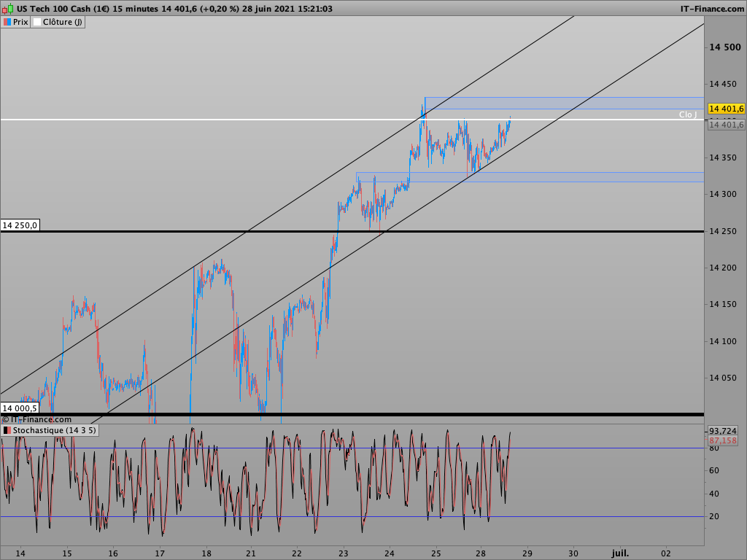
Task: Click date 23 on the time axis
Action: [344, 553]
